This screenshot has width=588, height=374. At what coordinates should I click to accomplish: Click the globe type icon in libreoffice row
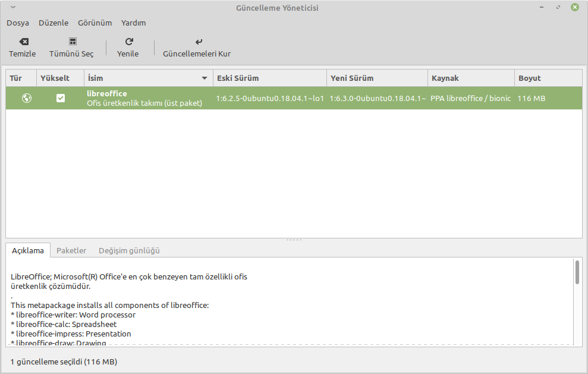tap(27, 98)
